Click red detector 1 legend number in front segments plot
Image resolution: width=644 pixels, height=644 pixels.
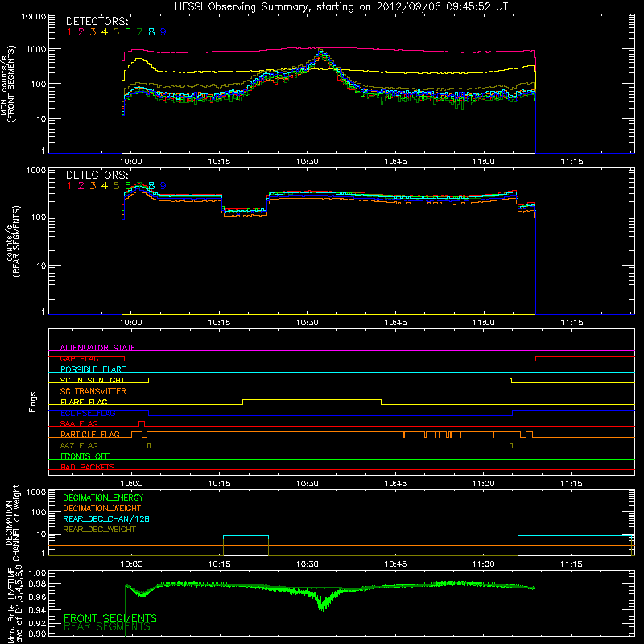coord(69,32)
